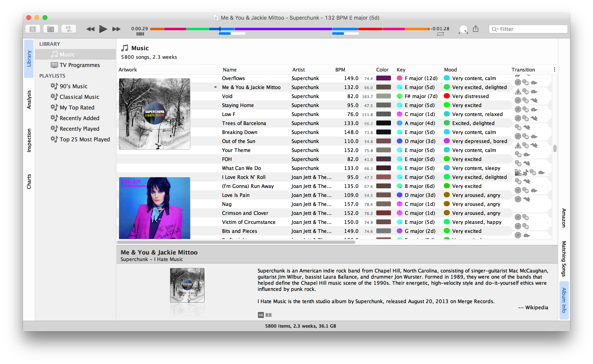Sort by the Transition column header
Screen dimensions: 593x364
523,70
